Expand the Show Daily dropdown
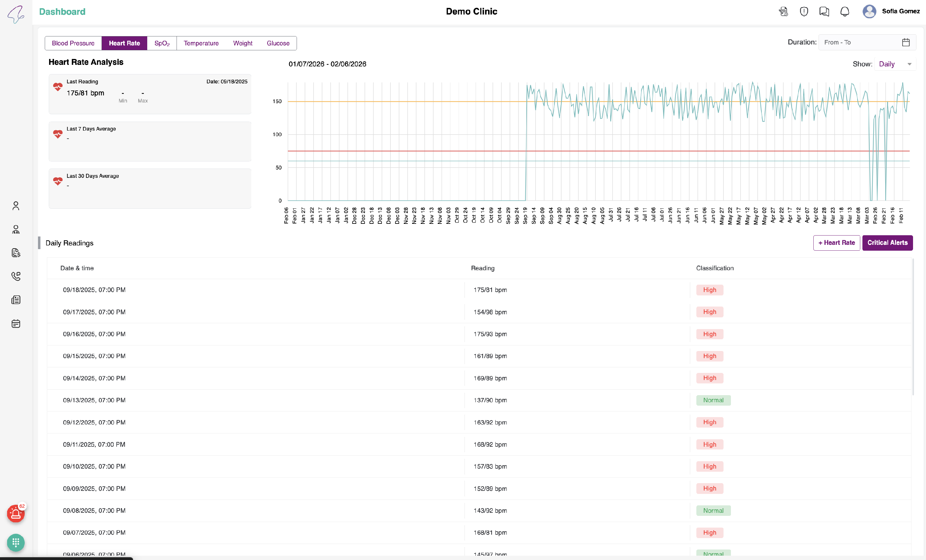 [895, 64]
